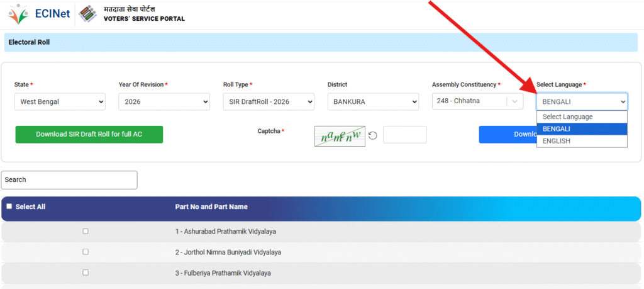Clear the Assembly Constituency chevron dropdown arrow

click(x=515, y=101)
